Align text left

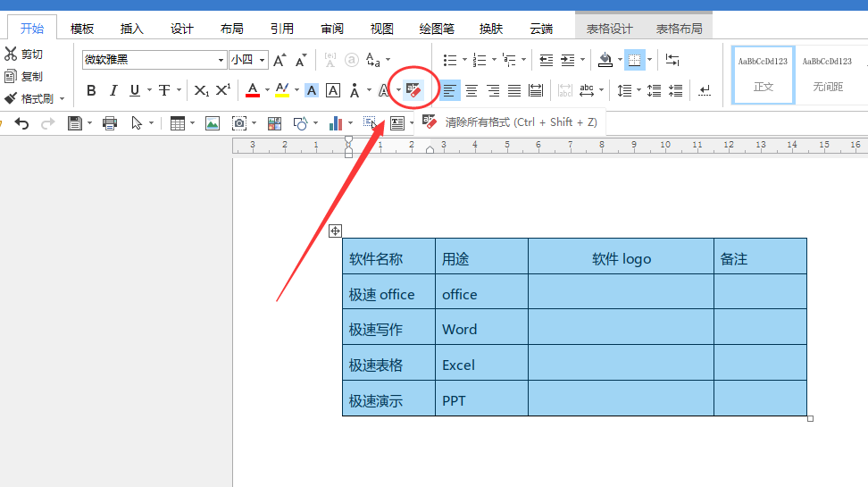coord(449,90)
